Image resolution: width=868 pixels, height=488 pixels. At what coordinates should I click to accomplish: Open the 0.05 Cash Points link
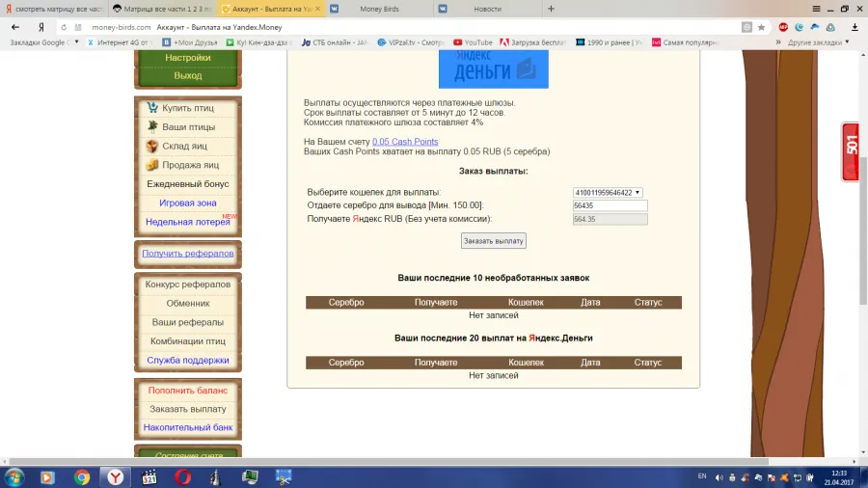click(405, 142)
